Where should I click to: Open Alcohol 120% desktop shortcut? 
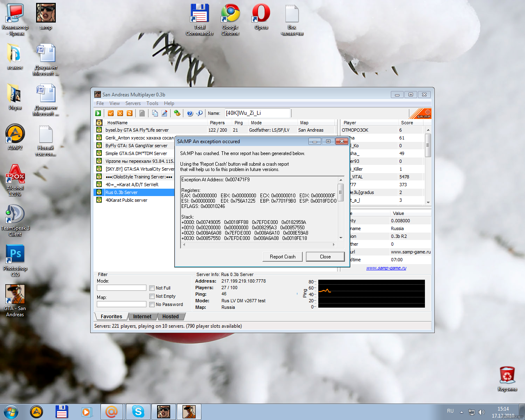point(15,180)
